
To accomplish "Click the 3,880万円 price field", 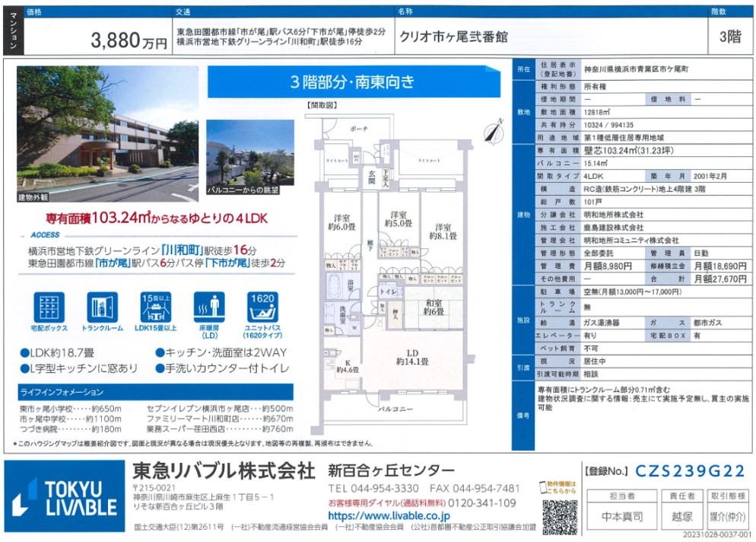I will pyautogui.click(x=129, y=41).
